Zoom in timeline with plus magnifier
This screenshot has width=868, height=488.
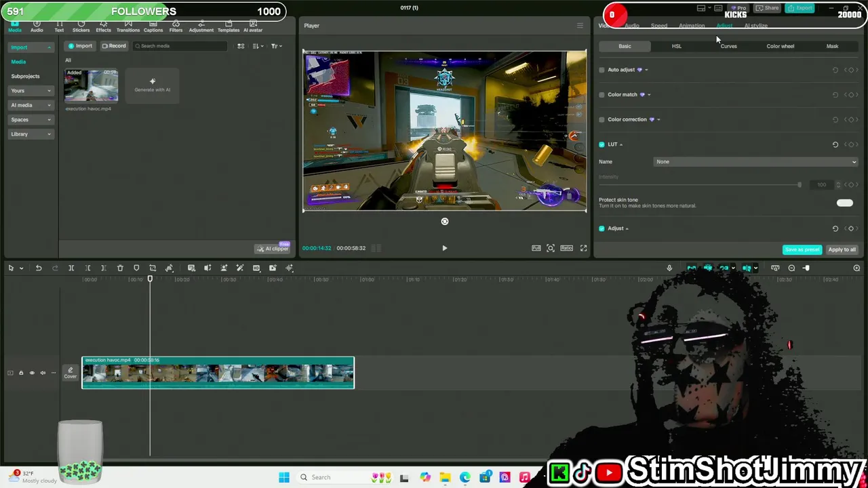click(x=856, y=268)
